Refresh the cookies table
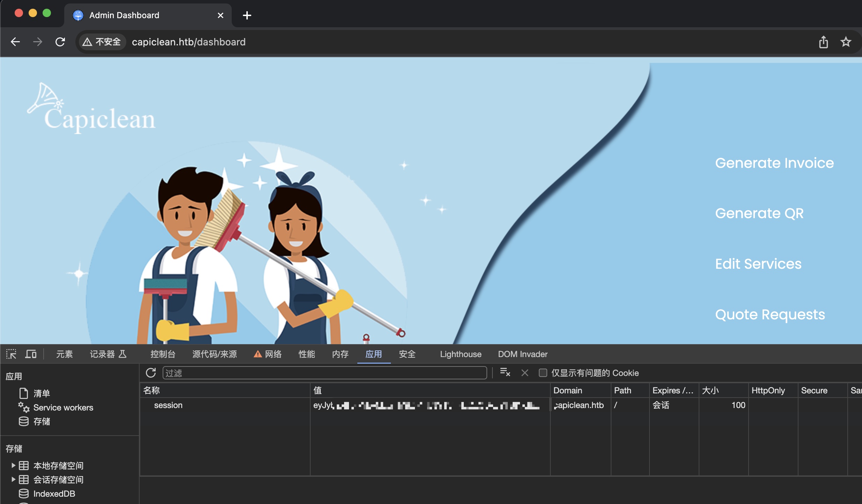The height and width of the screenshot is (504, 862). [151, 373]
